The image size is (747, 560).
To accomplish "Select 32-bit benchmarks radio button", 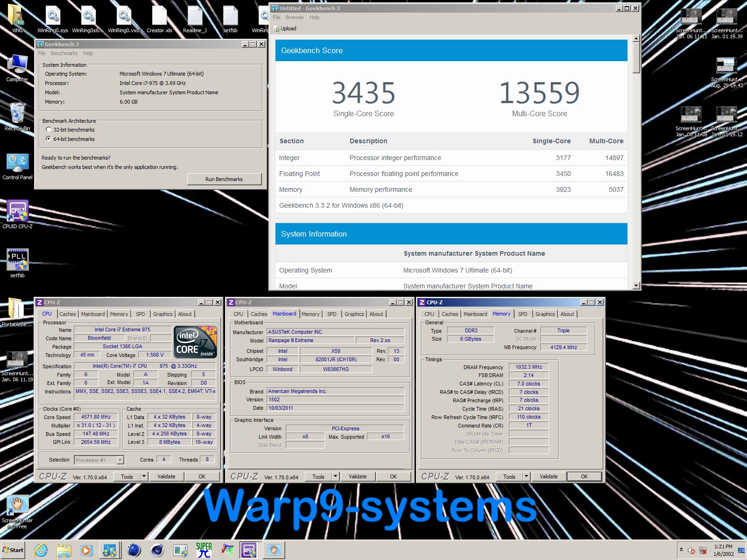I will (49, 130).
